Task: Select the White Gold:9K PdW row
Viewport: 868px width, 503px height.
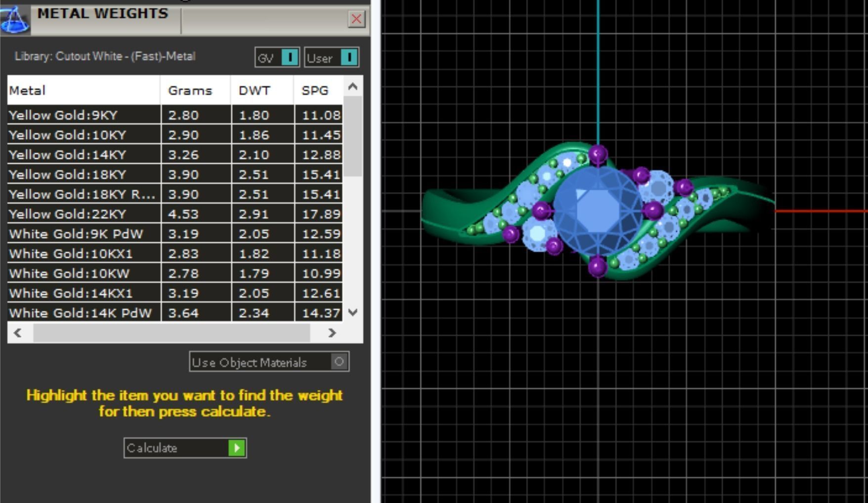Action: pos(175,234)
